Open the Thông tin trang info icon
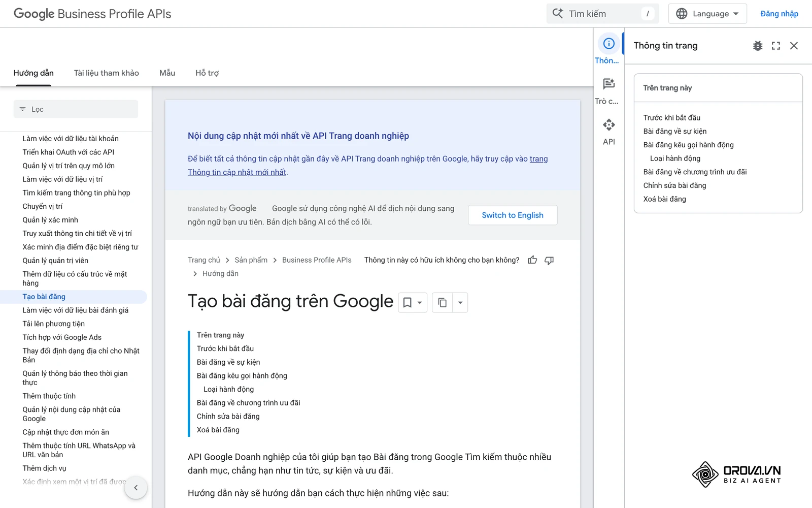Image resolution: width=812 pixels, height=508 pixels. pos(608,44)
